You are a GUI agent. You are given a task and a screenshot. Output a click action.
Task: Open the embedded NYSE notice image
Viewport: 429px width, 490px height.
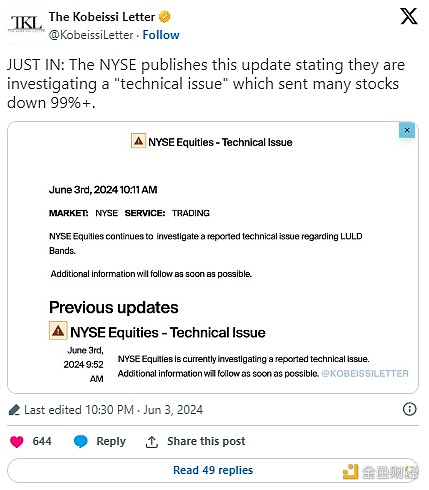tap(213, 258)
